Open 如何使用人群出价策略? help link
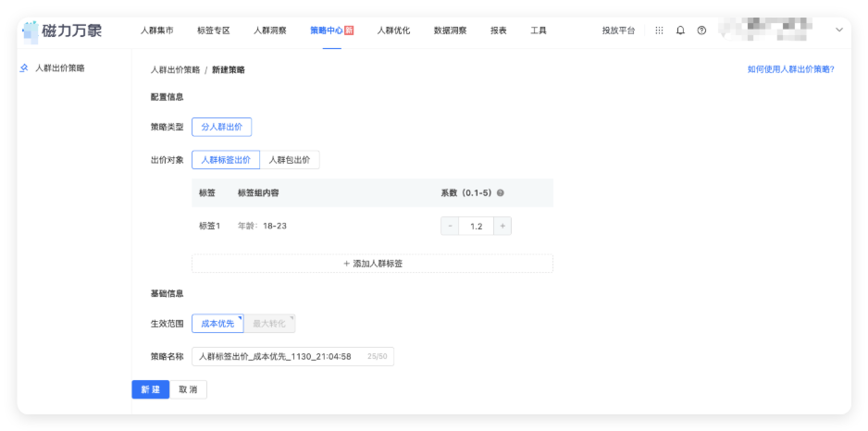Screen dimensions: 868x431 pyautogui.click(x=790, y=69)
